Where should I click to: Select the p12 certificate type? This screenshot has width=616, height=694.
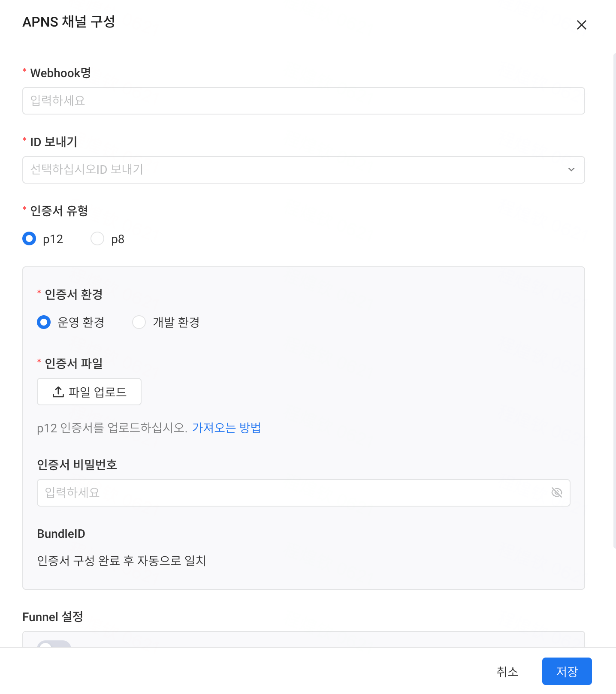click(x=29, y=238)
